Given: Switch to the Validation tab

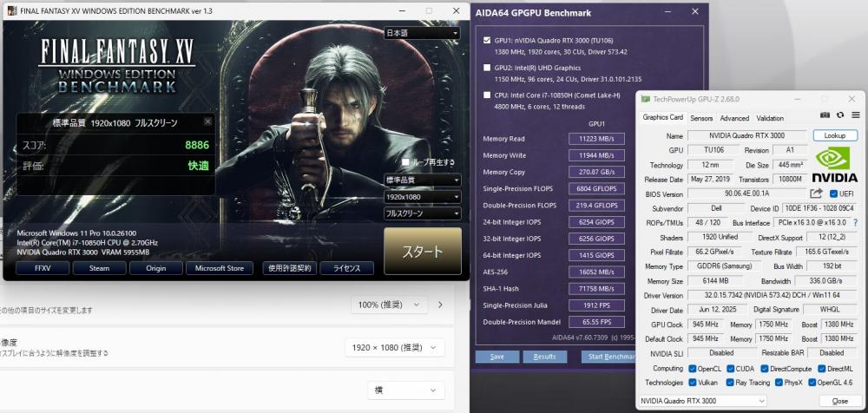Looking at the screenshot, I should 770,118.
